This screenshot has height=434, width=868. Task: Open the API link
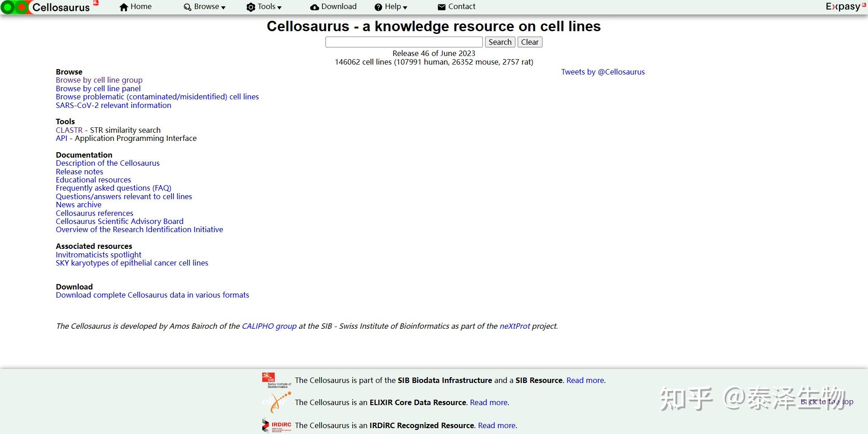tap(61, 138)
